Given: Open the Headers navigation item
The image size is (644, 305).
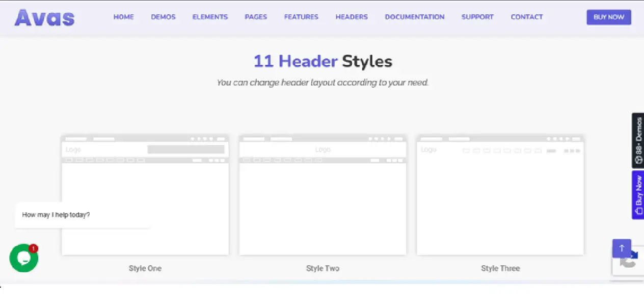Looking at the screenshot, I should (352, 17).
